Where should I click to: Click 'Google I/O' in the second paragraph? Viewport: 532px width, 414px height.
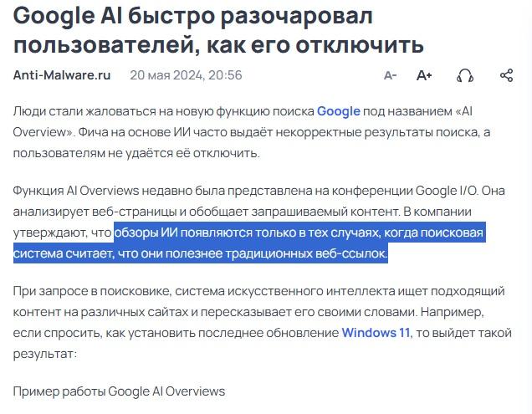point(446,191)
